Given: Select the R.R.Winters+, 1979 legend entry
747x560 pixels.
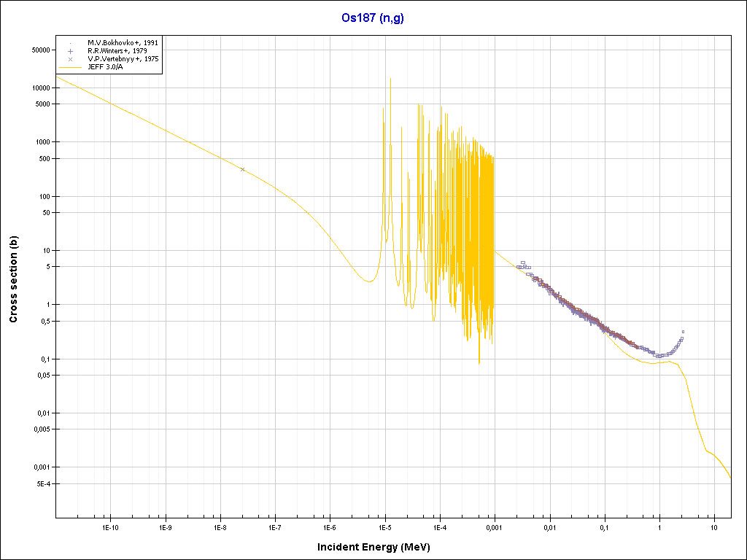Looking at the screenshot, I should (117, 51).
